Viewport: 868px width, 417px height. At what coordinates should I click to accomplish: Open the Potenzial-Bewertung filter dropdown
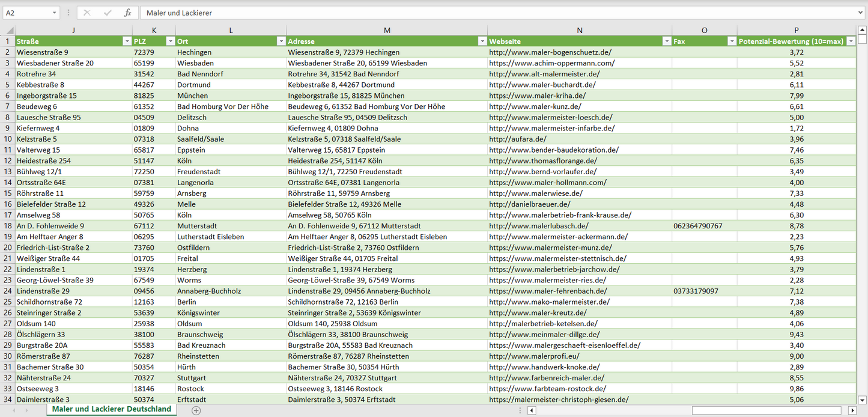[851, 41]
